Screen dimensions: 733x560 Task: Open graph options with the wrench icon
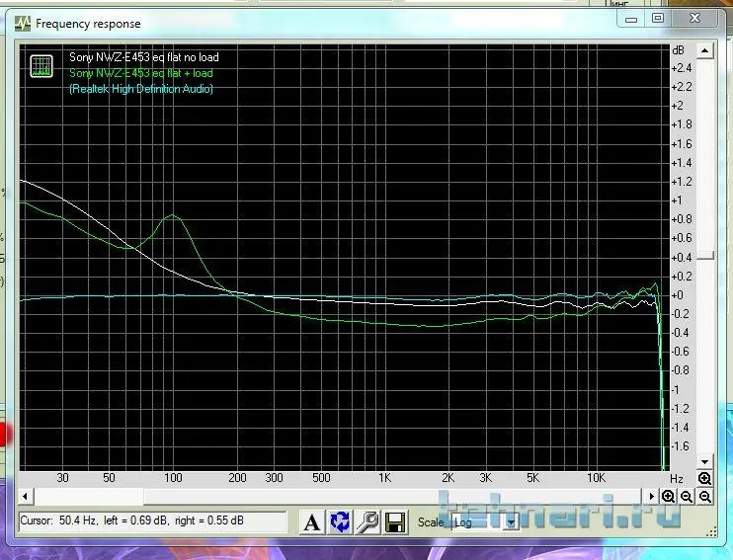(x=368, y=522)
